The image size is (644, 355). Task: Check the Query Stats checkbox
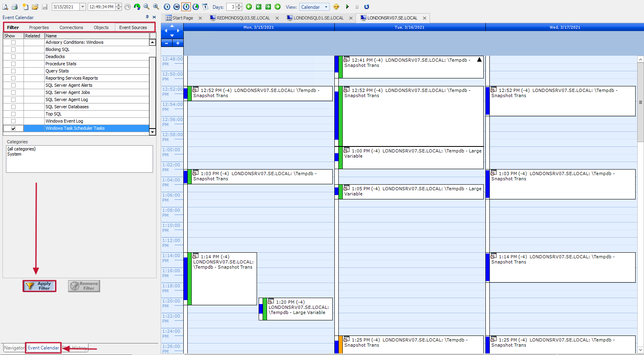[13, 71]
